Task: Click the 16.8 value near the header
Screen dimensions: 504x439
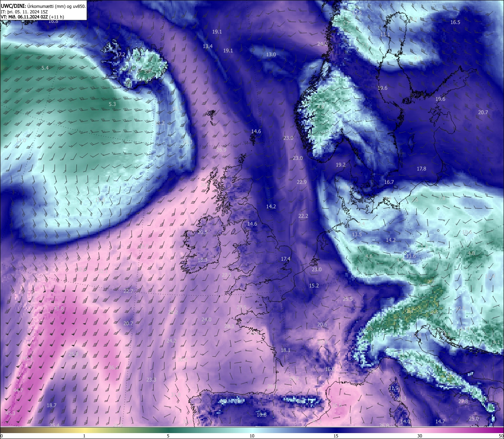Action: [53, 21]
